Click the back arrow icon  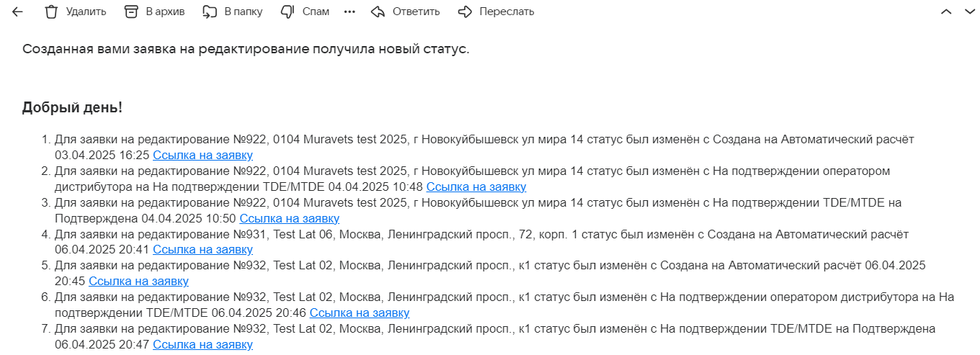click(x=17, y=12)
